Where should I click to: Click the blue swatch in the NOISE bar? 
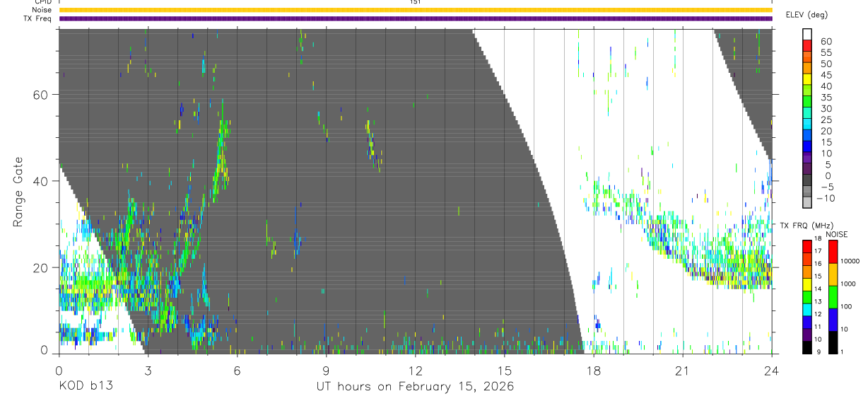click(x=833, y=320)
